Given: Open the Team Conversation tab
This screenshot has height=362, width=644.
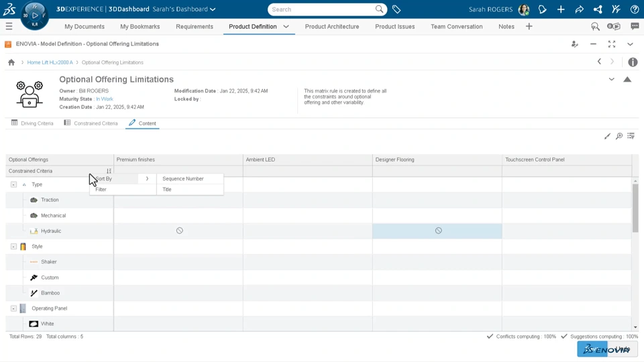Looking at the screenshot, I should tap(456, 26).
